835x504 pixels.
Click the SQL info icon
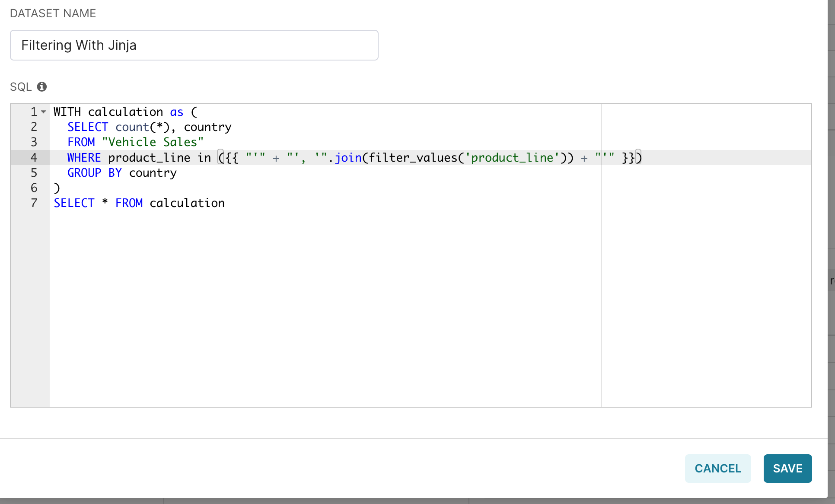41,87
